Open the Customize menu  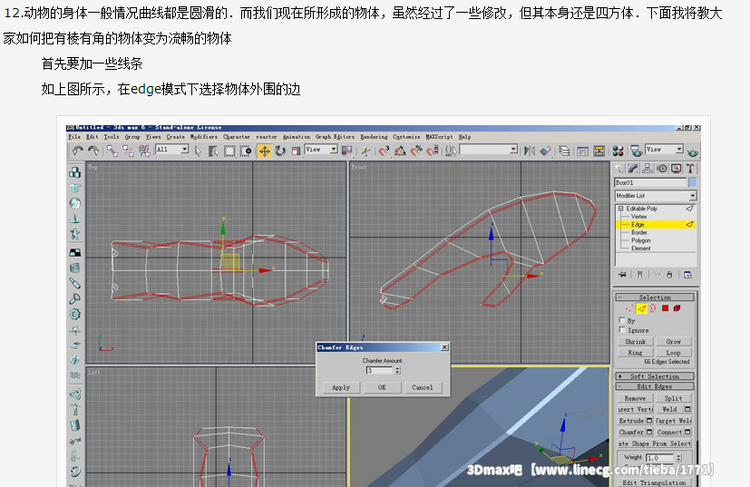407,137
